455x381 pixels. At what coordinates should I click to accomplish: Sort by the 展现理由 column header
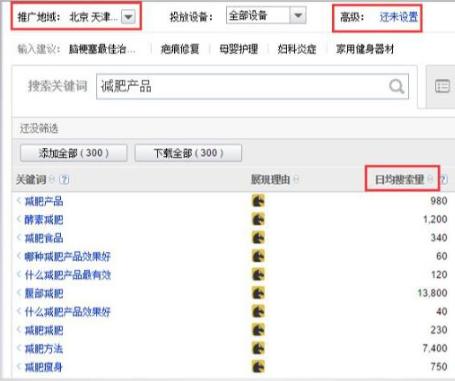[x=270, y=180]
